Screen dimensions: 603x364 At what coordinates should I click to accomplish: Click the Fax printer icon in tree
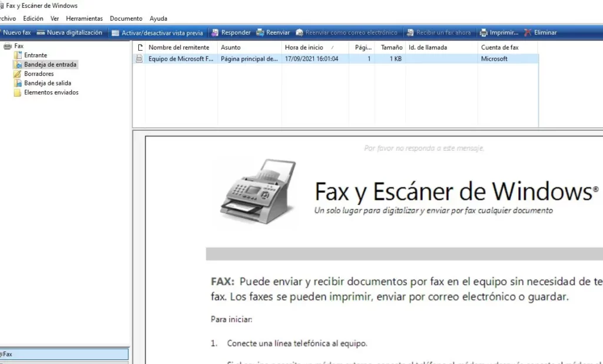[x=7, y=46]
